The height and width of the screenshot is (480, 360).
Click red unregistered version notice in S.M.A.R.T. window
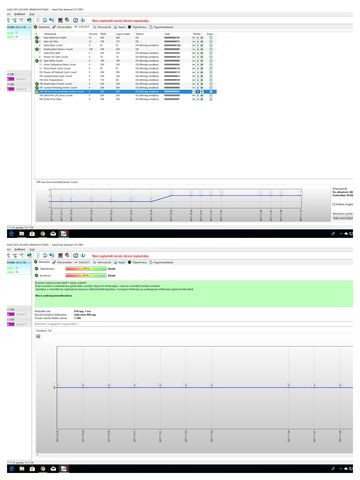click(x=121, y=21)
